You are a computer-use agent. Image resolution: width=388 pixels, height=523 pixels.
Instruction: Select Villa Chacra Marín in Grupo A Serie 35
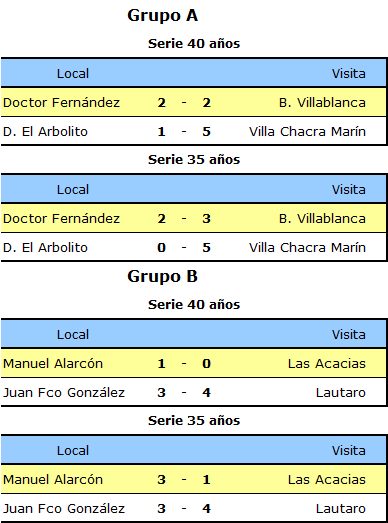pyautogui.click(x=307, y=247)
